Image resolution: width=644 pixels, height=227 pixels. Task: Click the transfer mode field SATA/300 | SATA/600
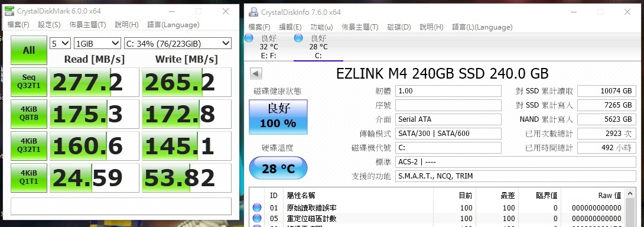[x=448, y=134]
